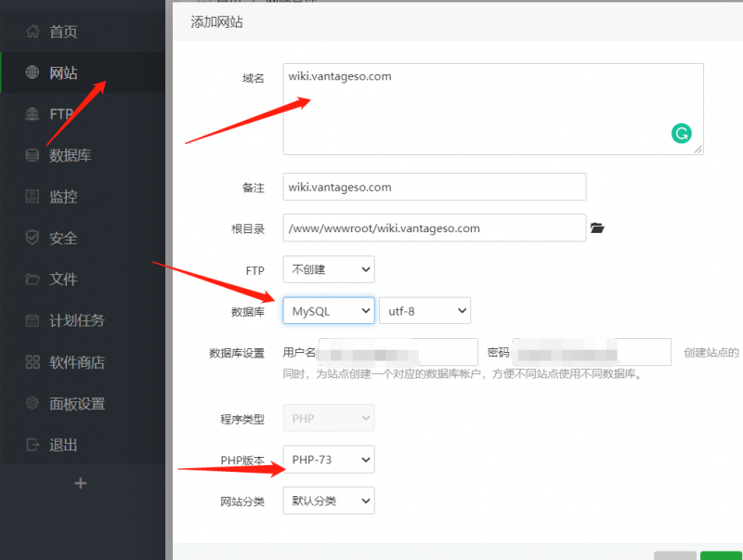Click the 首页 home icon in sidebar

click(x=33, y=32)
